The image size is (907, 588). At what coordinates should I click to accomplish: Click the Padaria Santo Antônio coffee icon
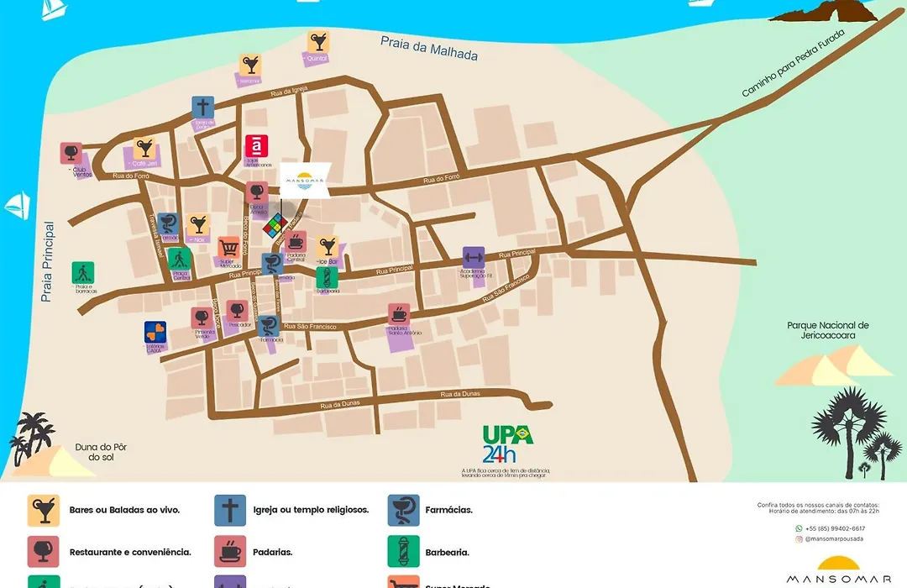(x=399, y=315)
